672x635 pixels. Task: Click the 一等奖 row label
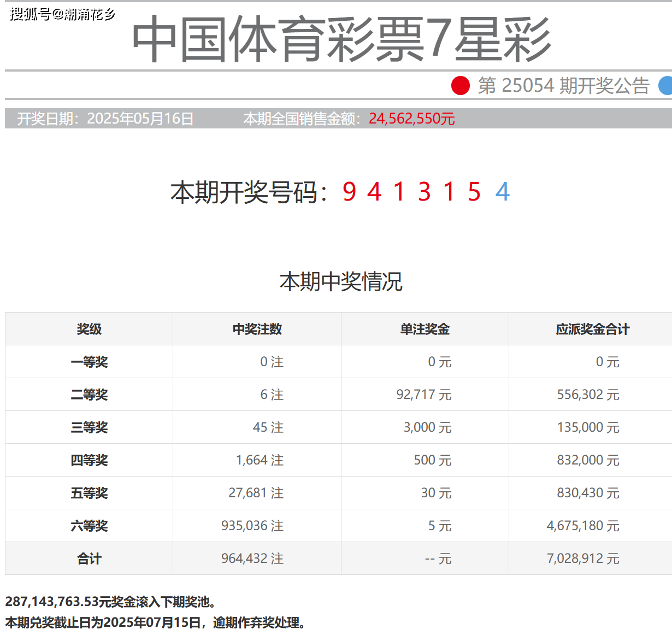point(89,362)
